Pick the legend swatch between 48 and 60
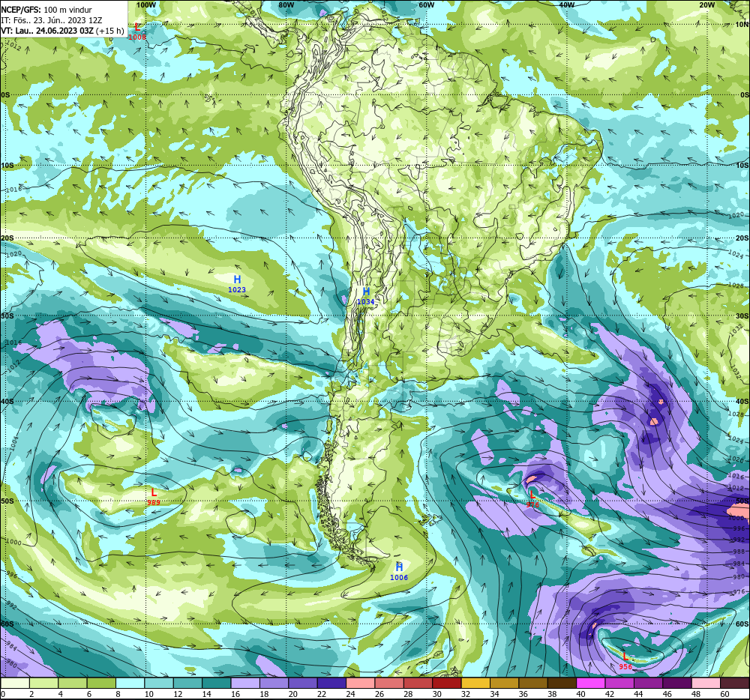This screenshot has width=750, height=700. [706, 684]
